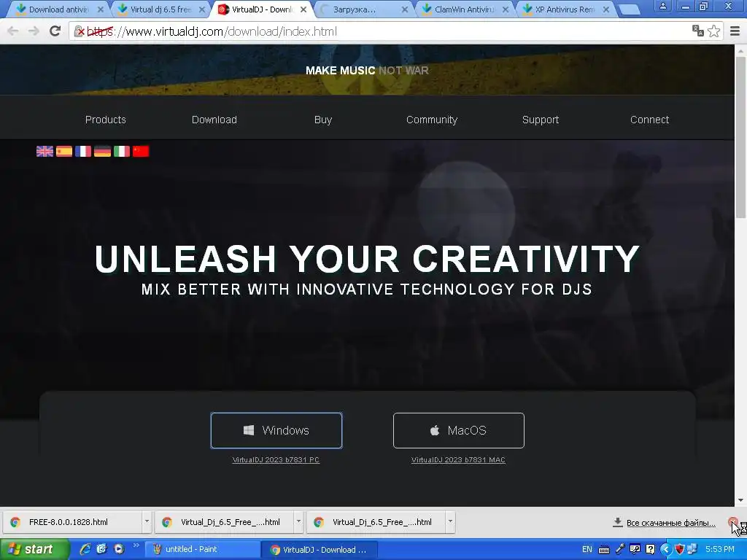Click the red security shield tray icon
Screen dimensions: 747x560
[680, 550]
